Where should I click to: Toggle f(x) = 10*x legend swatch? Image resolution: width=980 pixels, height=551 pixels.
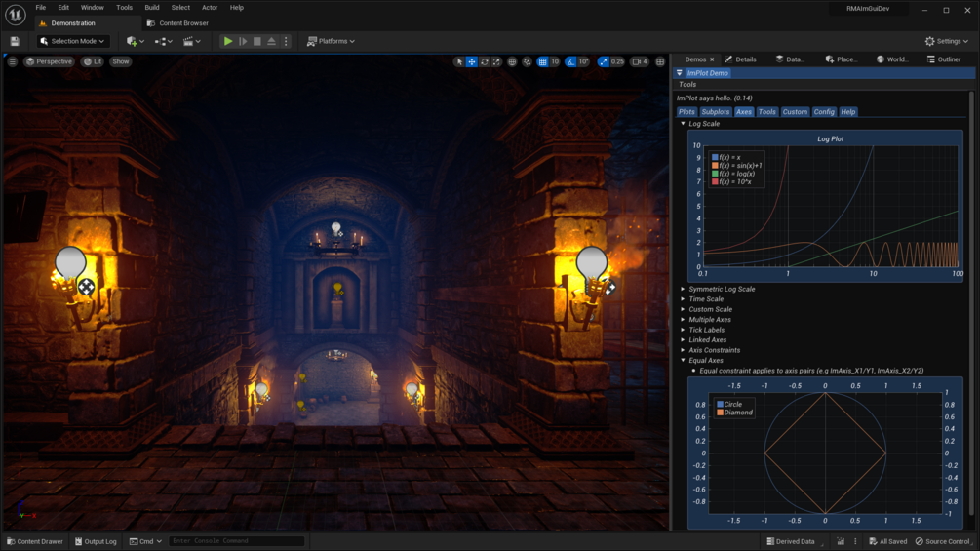(715, 181)
